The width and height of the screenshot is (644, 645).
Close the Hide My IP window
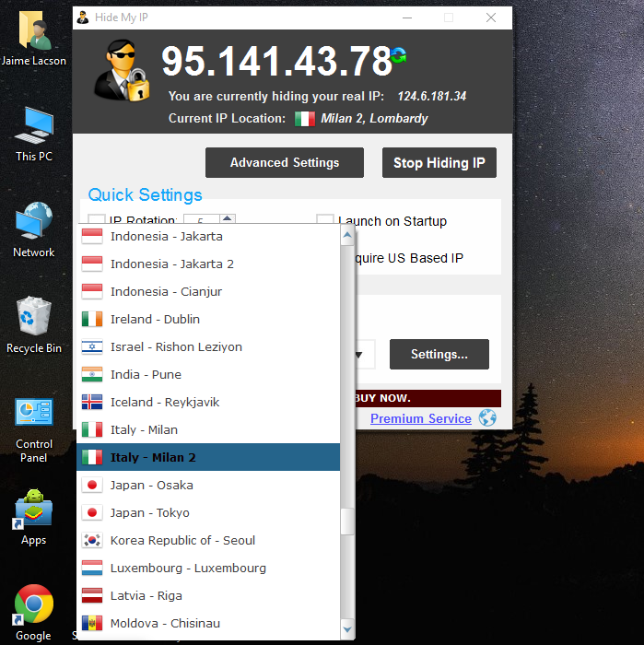[491, 18]
